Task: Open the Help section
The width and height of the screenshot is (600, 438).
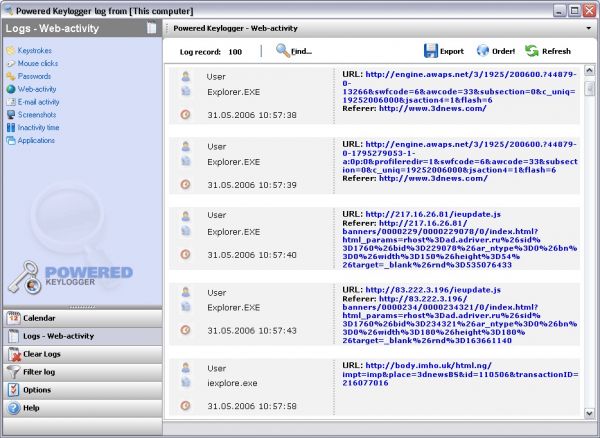Action: [83, 408]
